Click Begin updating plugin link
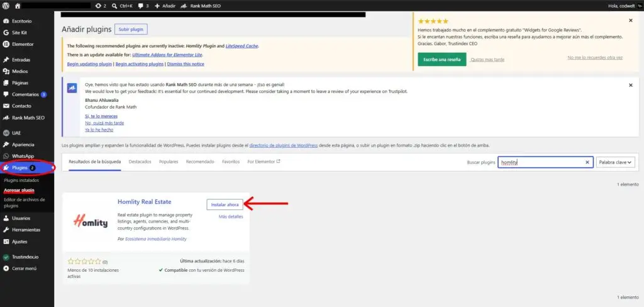644x307 pixels. pyautogui.click(x=89, y=64)
